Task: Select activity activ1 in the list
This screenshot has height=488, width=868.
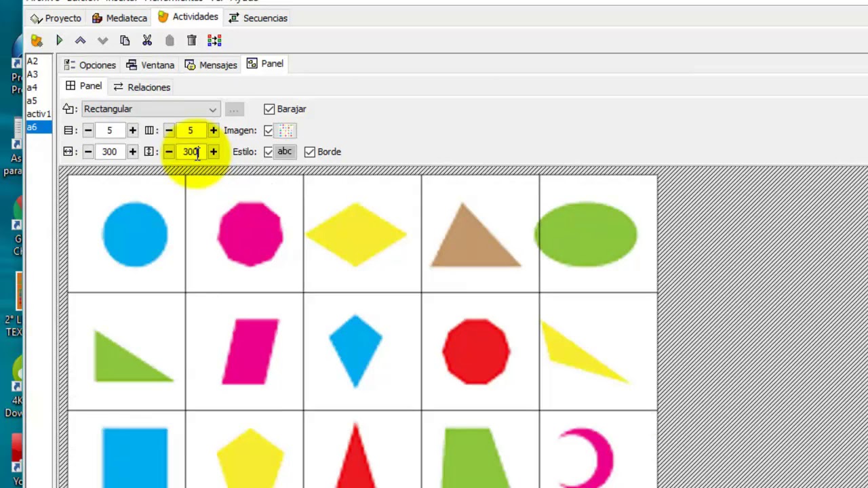Action: (x=38, y=114)
